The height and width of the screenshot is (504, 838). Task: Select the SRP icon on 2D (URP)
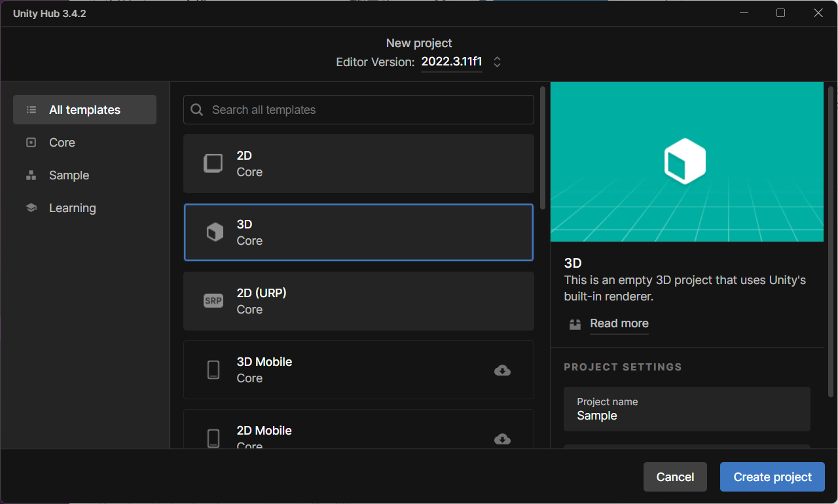tap(213, 300)
